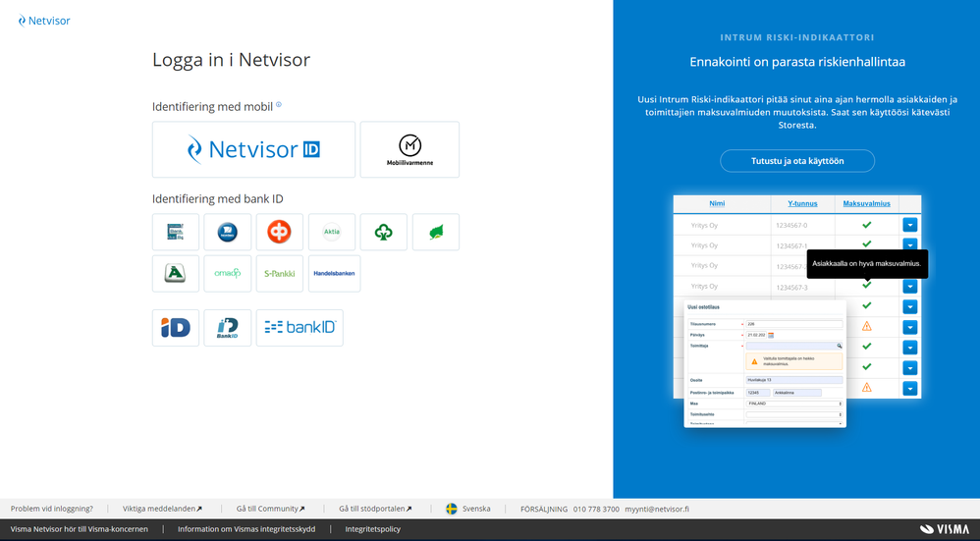Identify with OmaSp bank

point(228,273)
